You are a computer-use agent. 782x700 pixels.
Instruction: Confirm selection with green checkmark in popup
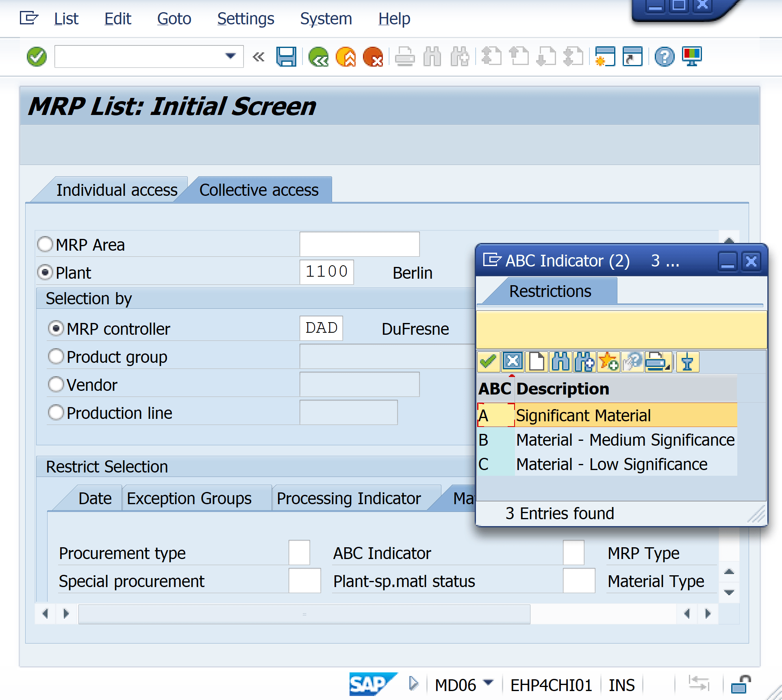pos(488,361)
